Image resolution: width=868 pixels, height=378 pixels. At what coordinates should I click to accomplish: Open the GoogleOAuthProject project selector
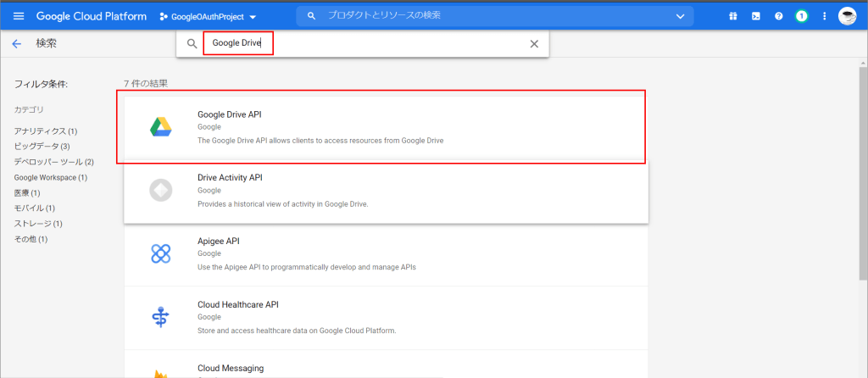tap(209, 17)
